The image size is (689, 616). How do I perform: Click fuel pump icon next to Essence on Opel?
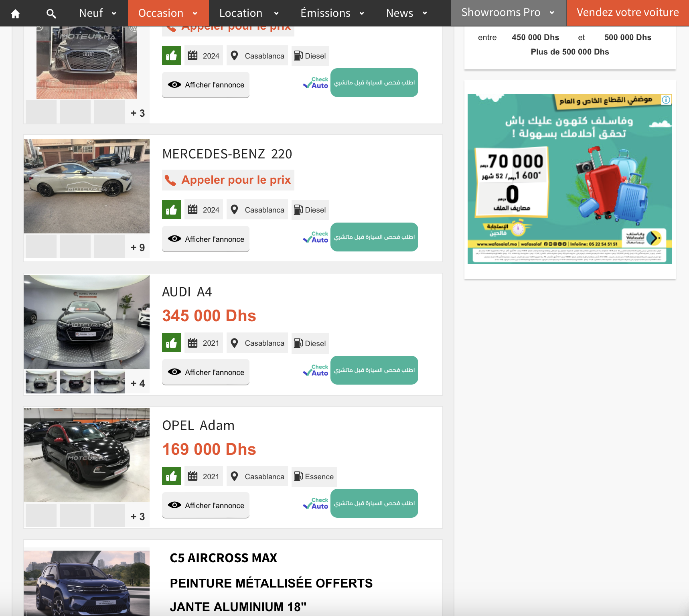[x=298, y=476]
